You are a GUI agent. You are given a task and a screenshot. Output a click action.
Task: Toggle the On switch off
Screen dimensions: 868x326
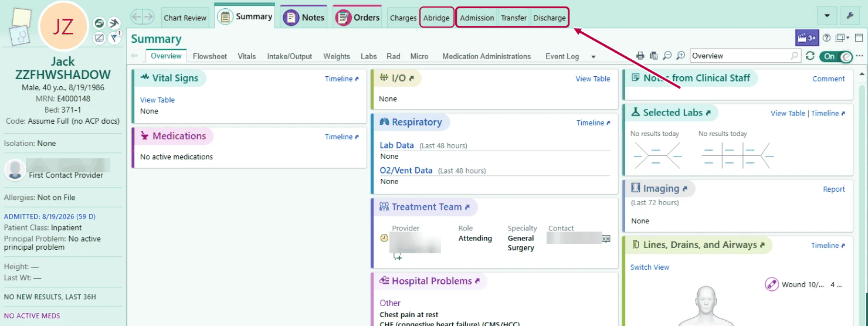point(836,56)
